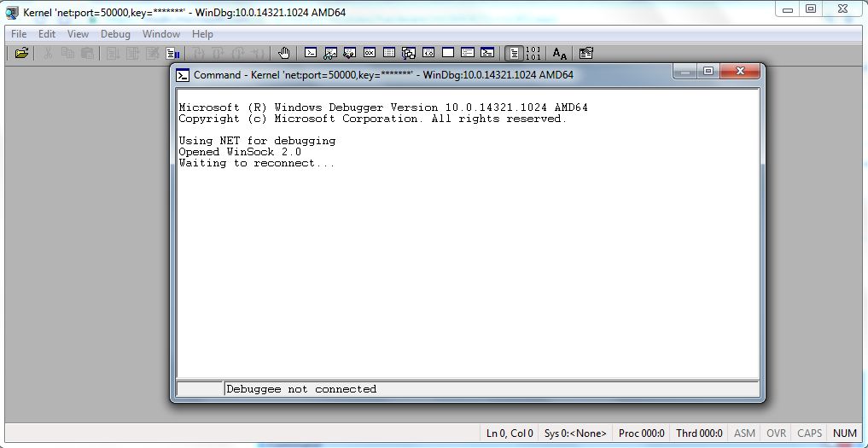This screenshot has height=448, width=868.
Task: Click the OVR status bar indicator
Action: point(776,433)
